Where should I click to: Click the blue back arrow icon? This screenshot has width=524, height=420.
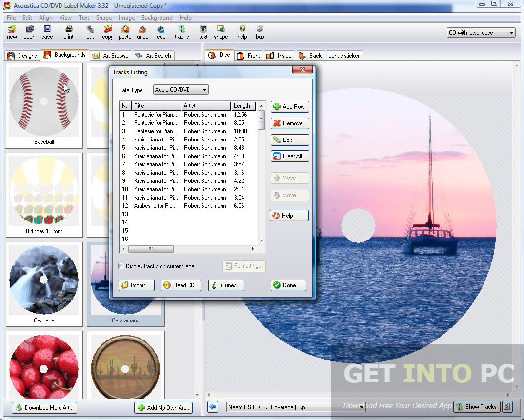(213, 407)
